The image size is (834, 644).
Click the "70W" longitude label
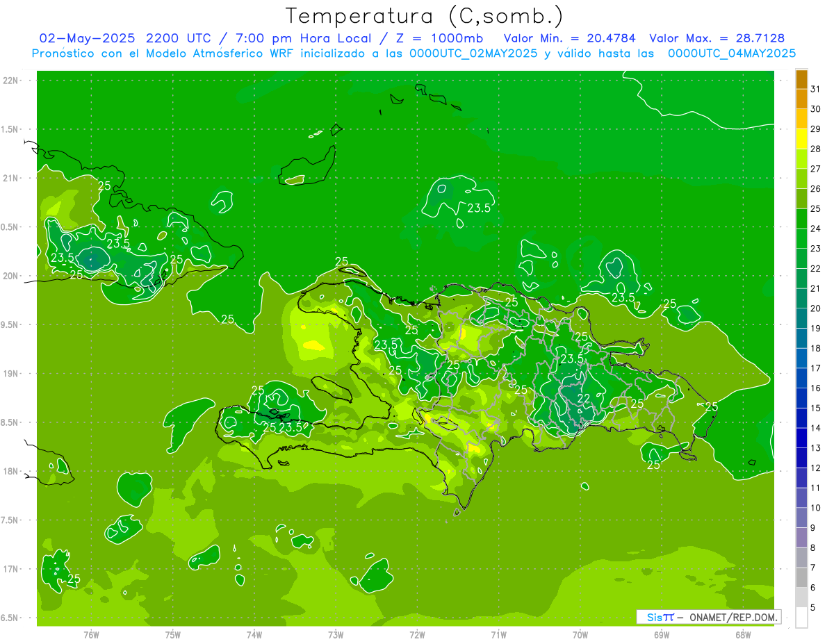pos(580,634)
